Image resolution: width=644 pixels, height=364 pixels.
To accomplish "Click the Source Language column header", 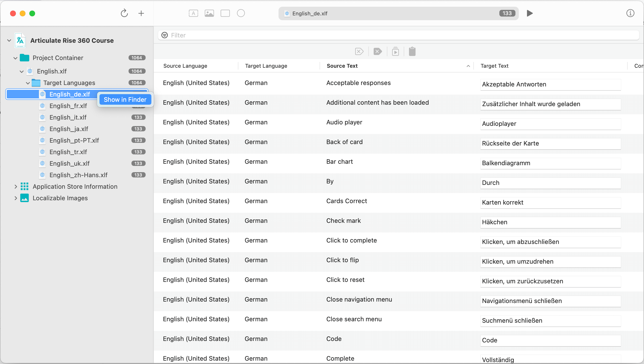I will [x=185, y=66].
